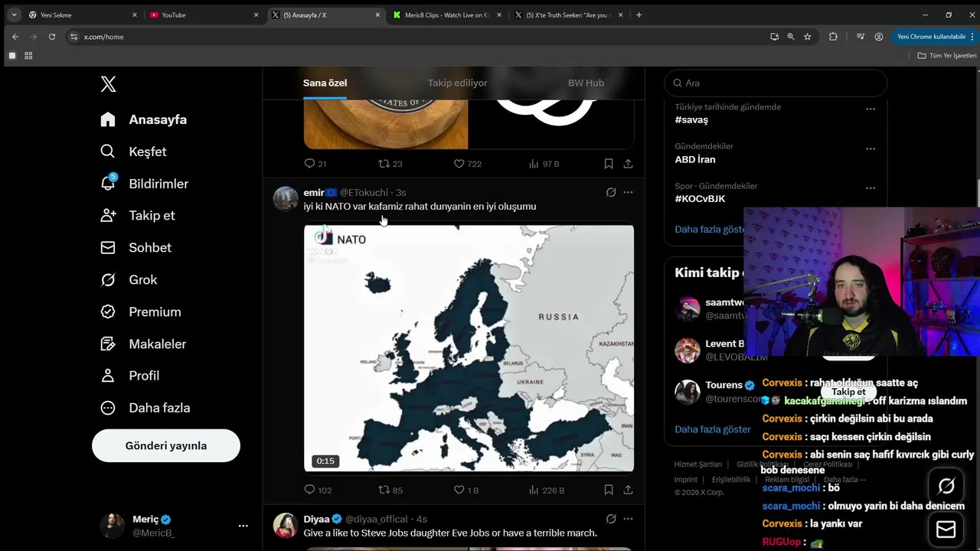Switch to MericB Clips browser tab

447,15
